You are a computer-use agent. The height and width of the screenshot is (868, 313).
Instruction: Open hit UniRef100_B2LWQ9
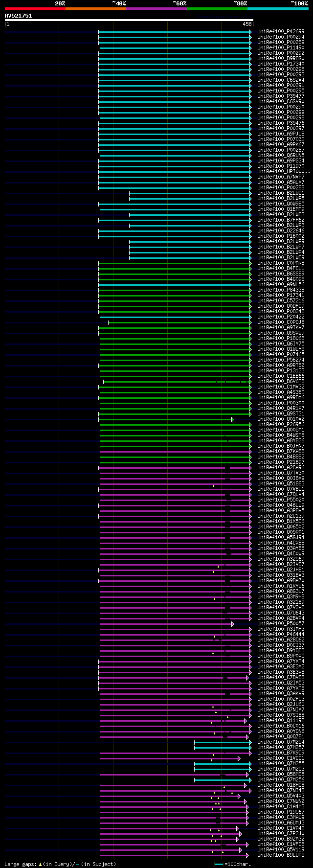[x=281, y=258]
